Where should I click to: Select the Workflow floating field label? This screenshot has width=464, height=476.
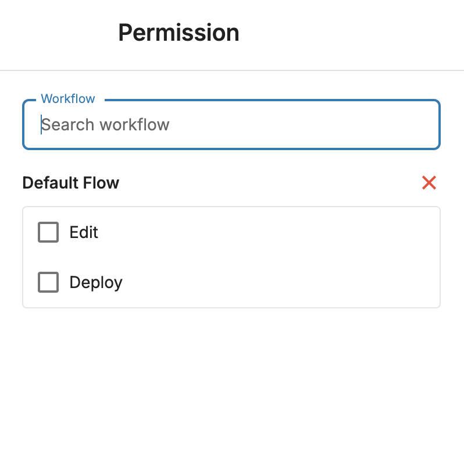click(x=68, y=99)
